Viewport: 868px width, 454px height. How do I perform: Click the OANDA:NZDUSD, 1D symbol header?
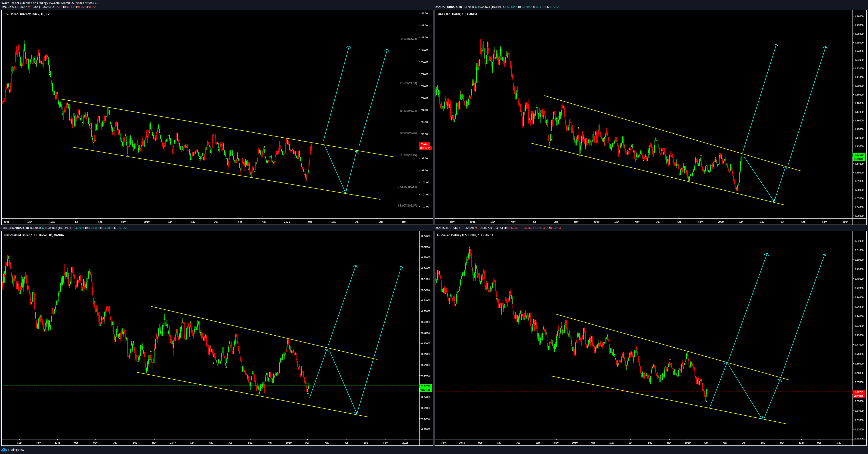[x=15, y=228]
